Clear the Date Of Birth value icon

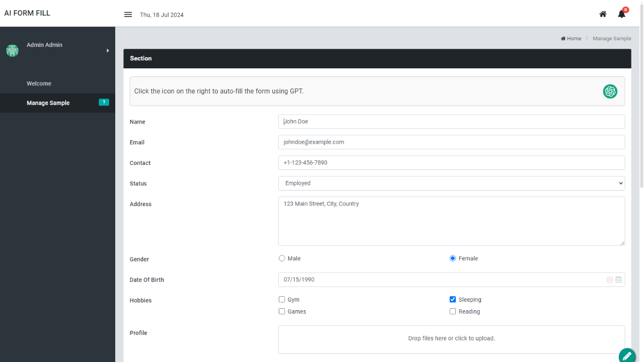[610, 280]
